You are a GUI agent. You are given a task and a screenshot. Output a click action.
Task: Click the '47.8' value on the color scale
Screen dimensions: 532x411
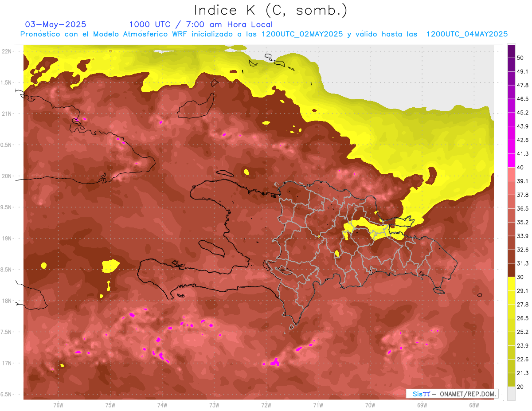coord(523,86)
